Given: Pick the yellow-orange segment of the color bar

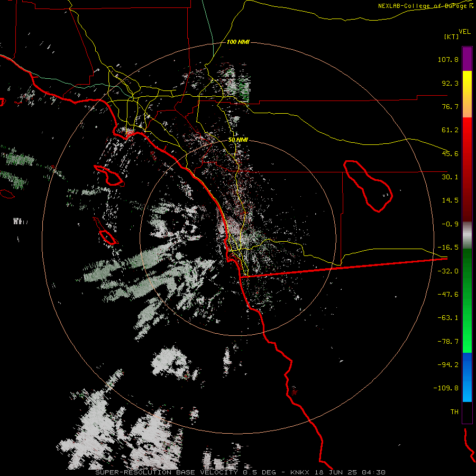Looking at the screenshot, I should coord(467,94).
